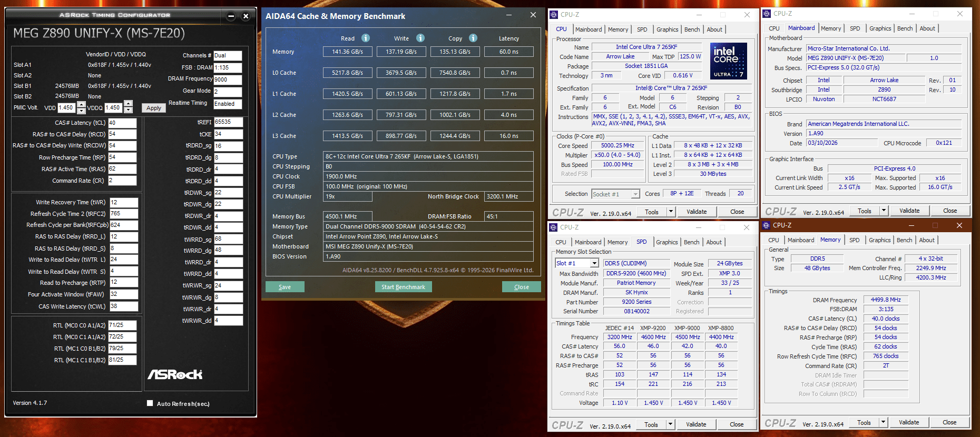Click the L3 Cache Copy value 1244.4 GB/s
This screenshot has width=980, height=437.
coord(455,136)
